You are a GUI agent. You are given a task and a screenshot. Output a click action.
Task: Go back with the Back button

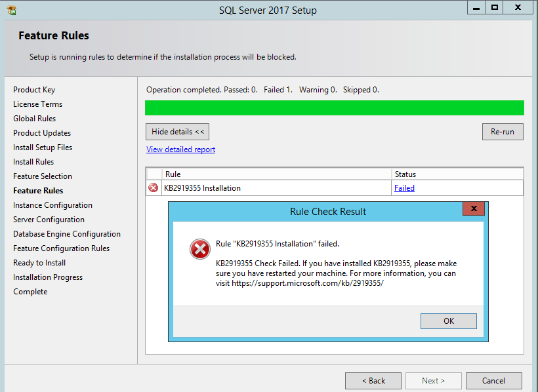(373, 381)
